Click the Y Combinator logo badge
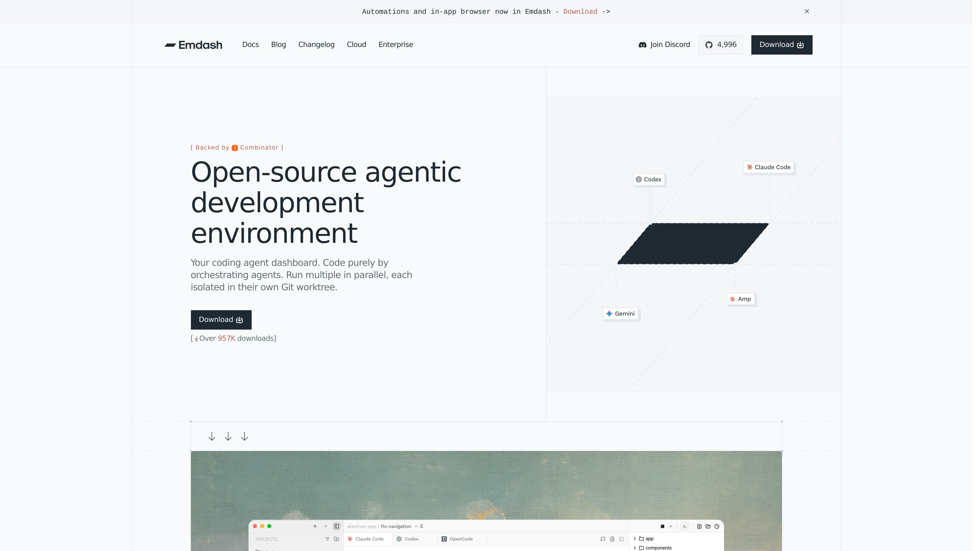 pos(235,147)
